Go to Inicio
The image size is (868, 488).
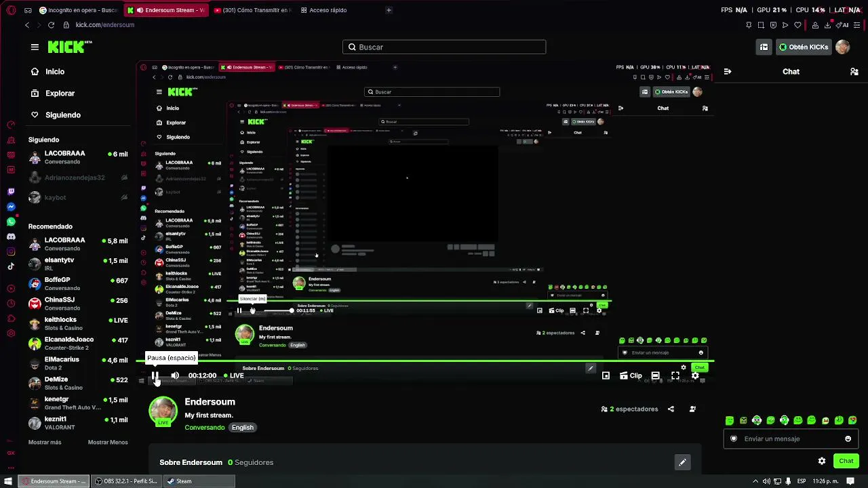pyautogui.click(x=47, y=71)
